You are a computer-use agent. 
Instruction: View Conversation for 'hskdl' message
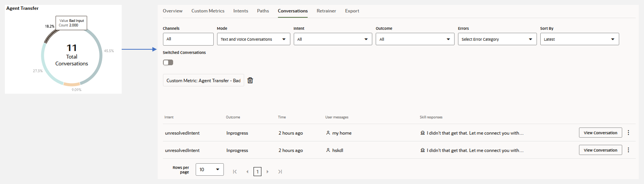(600, 150)
